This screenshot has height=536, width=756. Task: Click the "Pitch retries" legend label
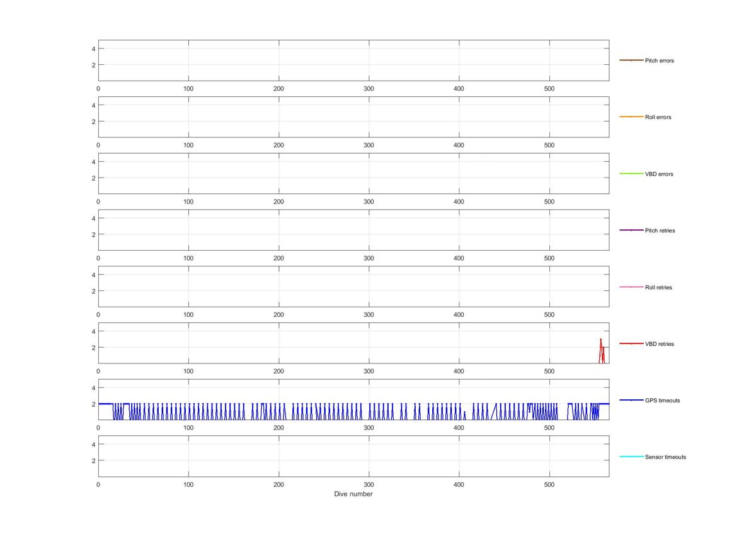coord(660,231)
